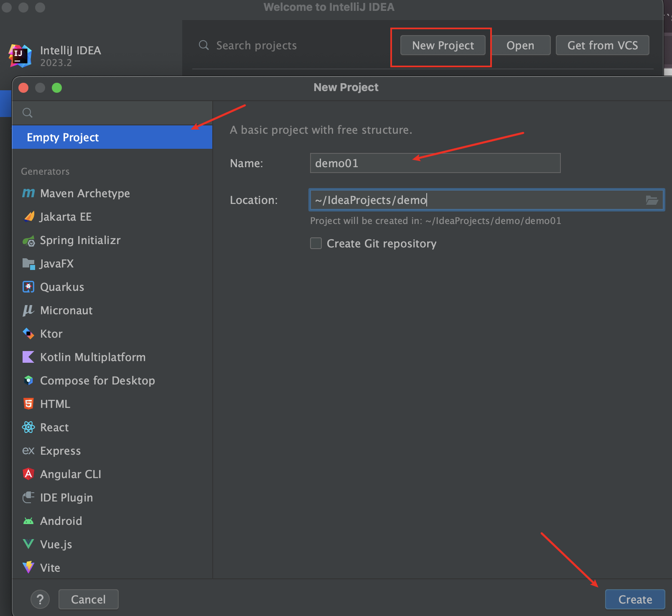Image resolution: width=672 pixels, height=616 pixels.
Task: Click the Vue.js logo icon
Action: click(x=28, y=544)
